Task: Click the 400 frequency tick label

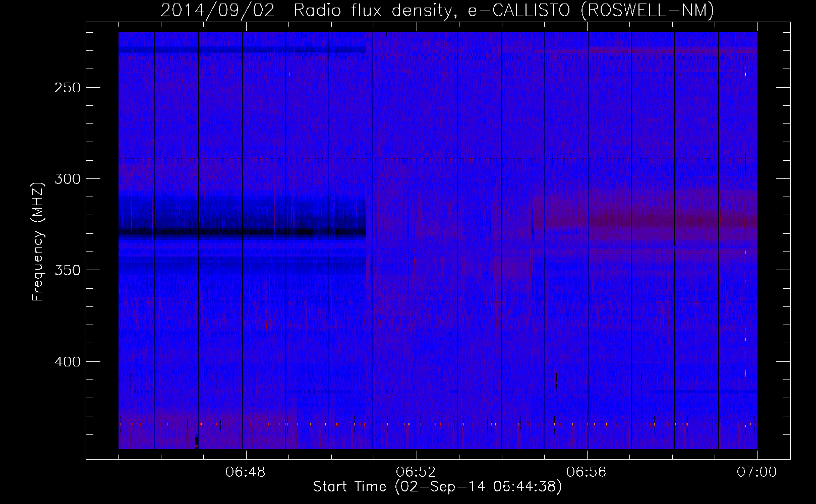Action: pyautogui.click(x=68, y=362)
